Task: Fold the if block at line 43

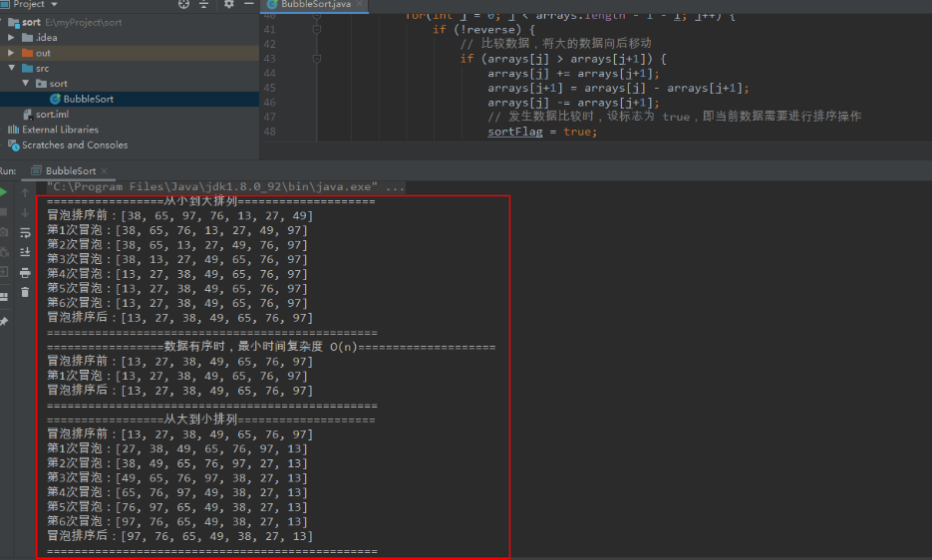Action: pyautogui.click(x=317, y=58)
